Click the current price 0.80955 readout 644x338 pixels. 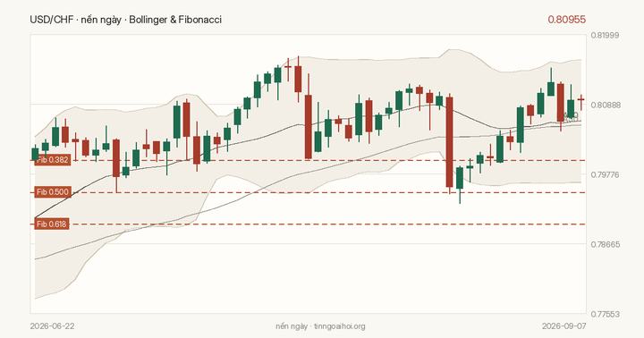pyautogui.click(x=566, y=20)
